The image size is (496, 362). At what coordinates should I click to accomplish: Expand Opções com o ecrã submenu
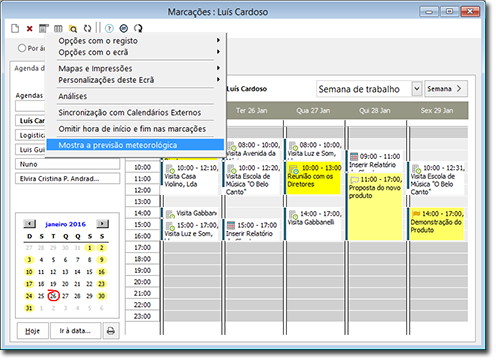tap(218, 52)
